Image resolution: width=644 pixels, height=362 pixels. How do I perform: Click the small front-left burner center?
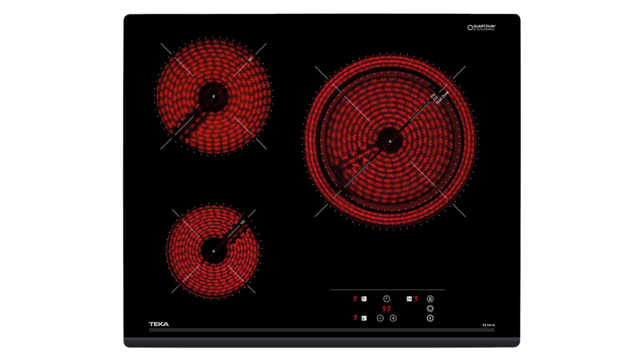pyautogui.click(x=213, y=248)
